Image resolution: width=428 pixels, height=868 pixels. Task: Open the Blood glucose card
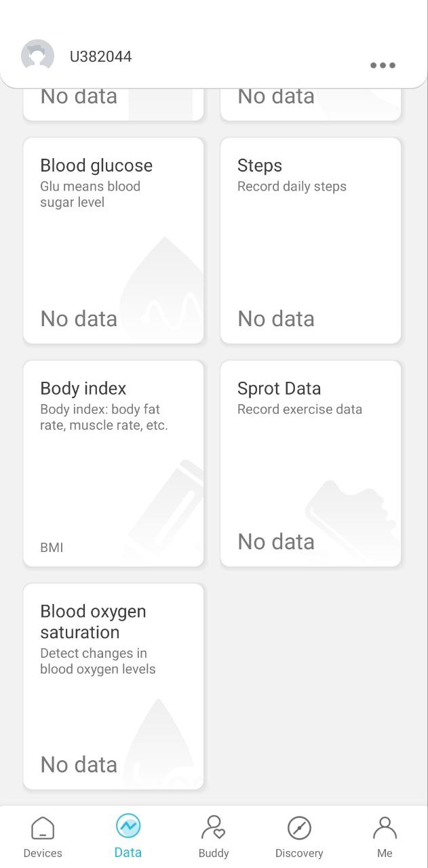113,241
